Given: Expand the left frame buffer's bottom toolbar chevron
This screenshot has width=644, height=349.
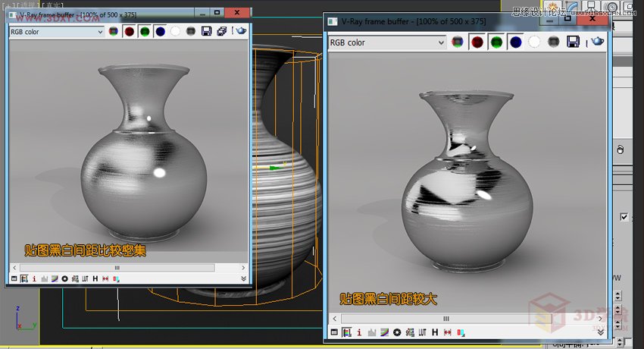Looking at the screenshot, I should [243, 278].
